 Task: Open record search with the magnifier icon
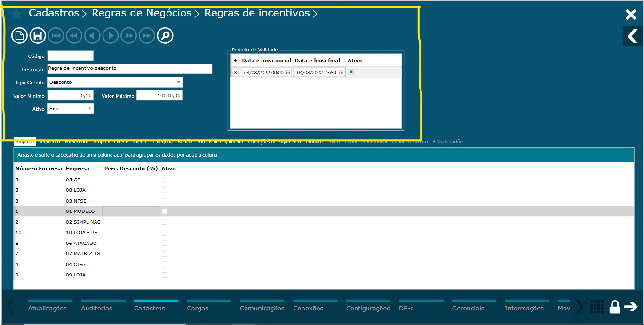165,35
